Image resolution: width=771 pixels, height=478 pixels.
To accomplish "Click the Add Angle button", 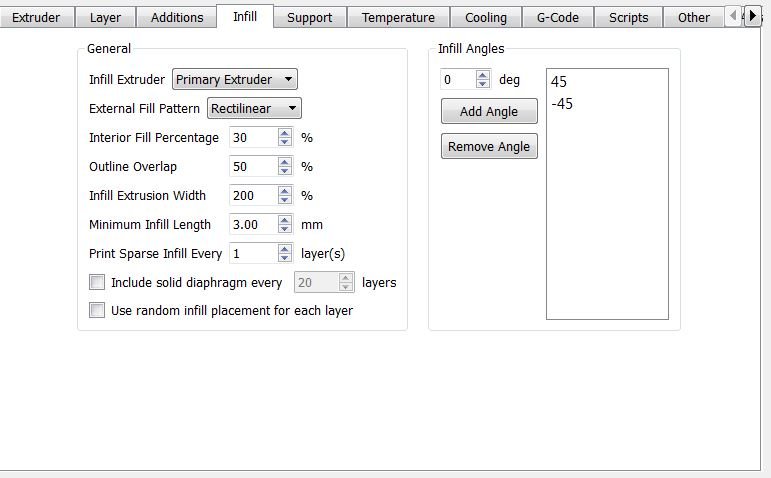I will point(489,112).
